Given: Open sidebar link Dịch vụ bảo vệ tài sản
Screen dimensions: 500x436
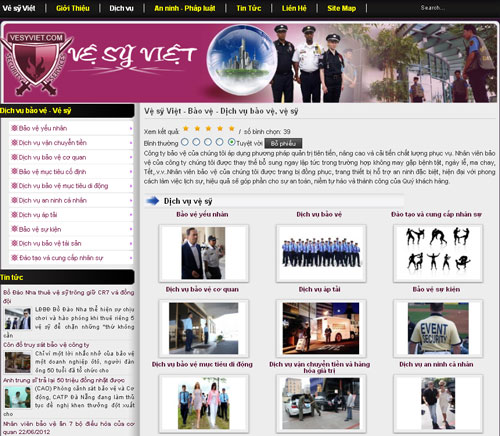Looking at the screenshot, I should click(x=50, y=243).
